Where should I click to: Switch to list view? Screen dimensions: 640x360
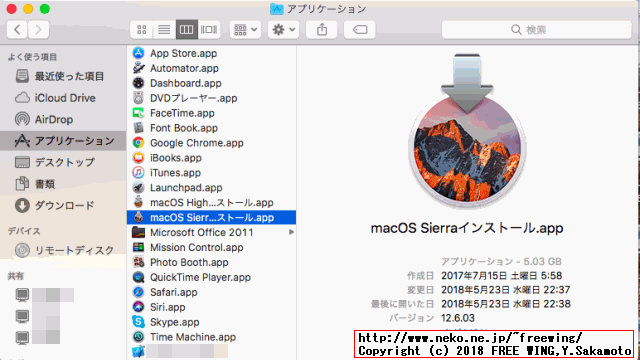click(164, 29)
